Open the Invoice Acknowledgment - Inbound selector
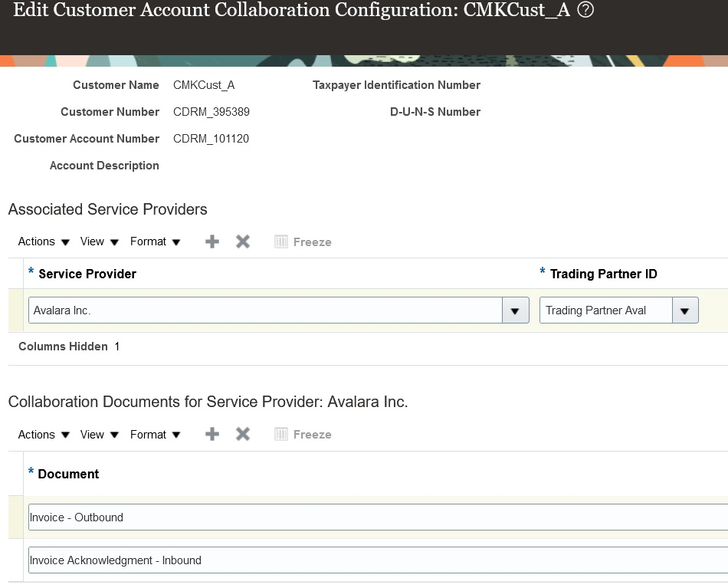728x588 pixels. pyautogui.click(x=307, y=560)
